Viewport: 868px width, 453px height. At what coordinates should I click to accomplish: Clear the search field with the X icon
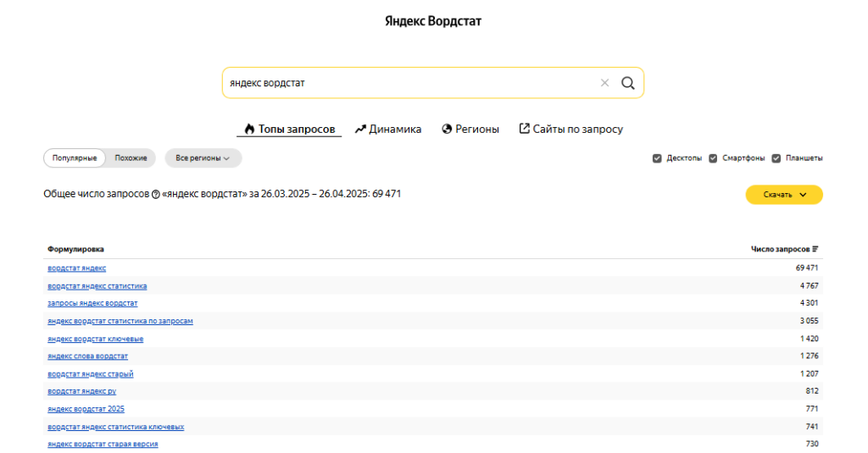604,83
